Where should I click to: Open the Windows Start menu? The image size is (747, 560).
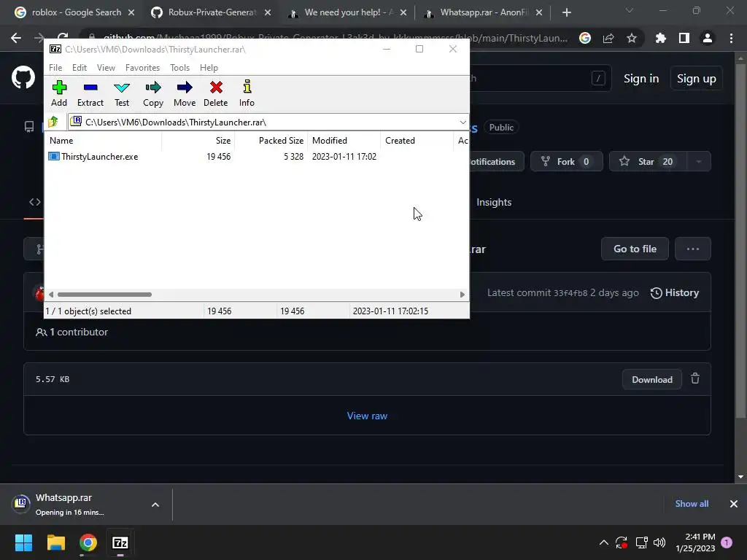click(23, 542)
